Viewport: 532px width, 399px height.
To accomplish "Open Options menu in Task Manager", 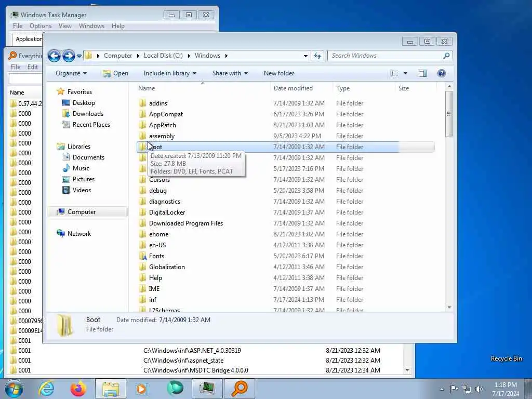I will point(41,26).
